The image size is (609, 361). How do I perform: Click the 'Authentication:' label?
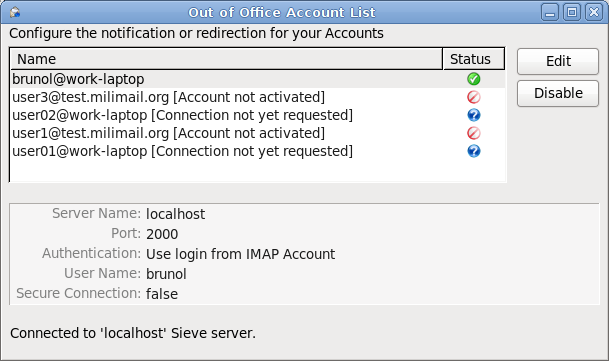[x=91, y=253]
